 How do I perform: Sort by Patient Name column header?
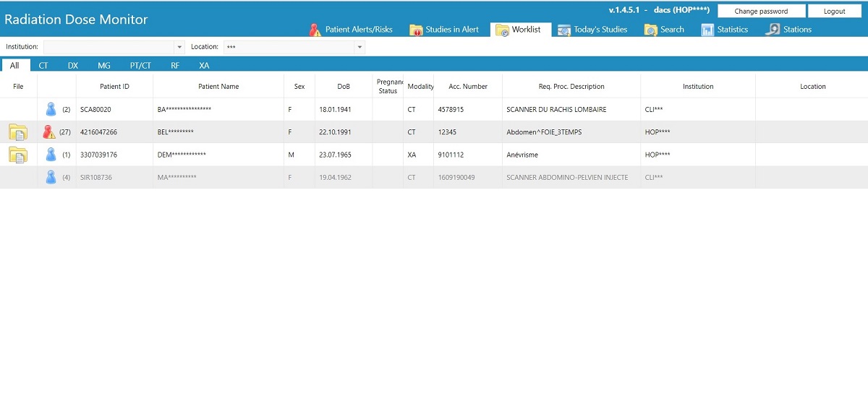(x=218, y=87)
